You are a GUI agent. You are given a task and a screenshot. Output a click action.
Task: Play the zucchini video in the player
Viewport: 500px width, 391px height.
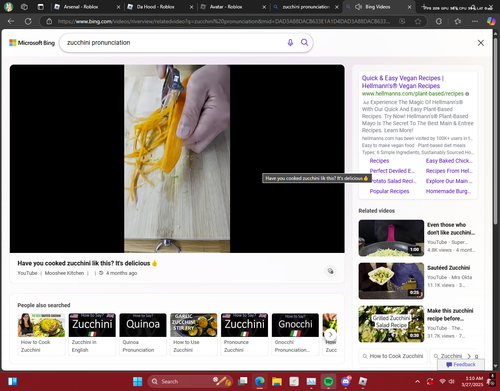click(177, 159)
